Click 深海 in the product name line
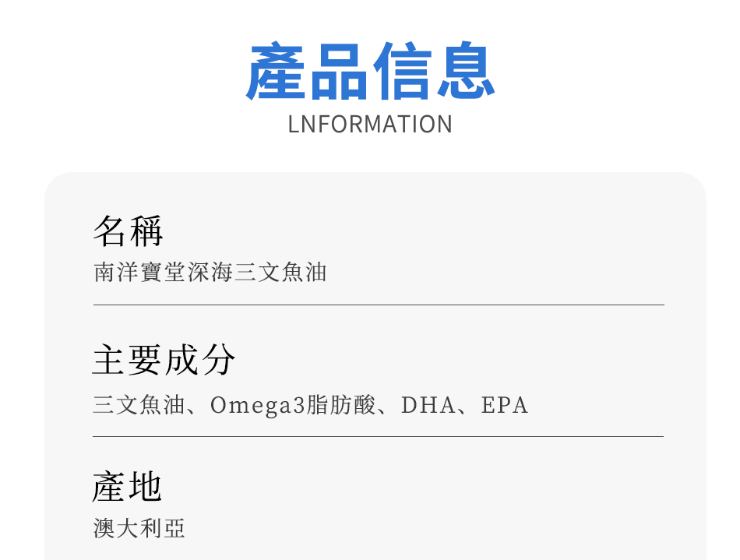The width and height of the screenshot is (740, 560). point(210,273)
